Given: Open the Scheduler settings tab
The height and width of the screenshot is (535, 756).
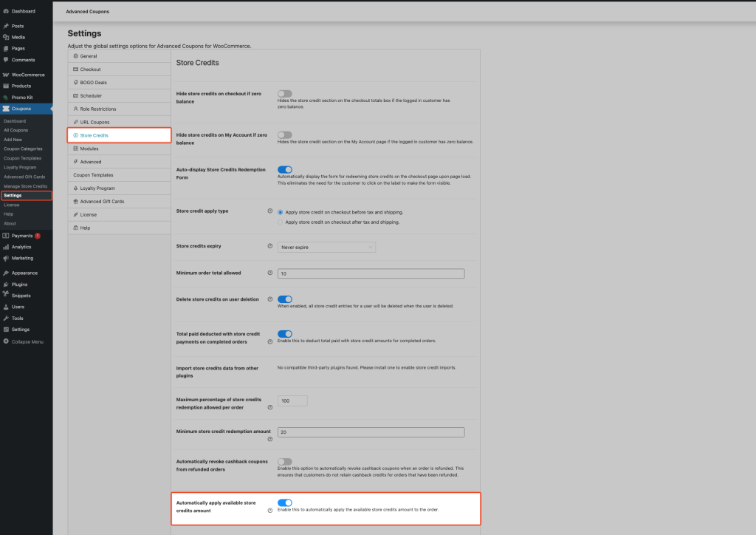Looking at the screenshot, I should [x=119, y=95].
